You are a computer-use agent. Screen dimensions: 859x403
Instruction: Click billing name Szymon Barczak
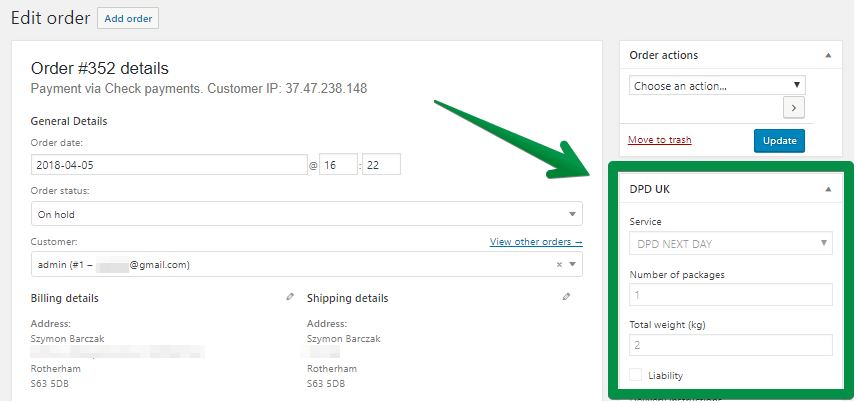(67, 338)
